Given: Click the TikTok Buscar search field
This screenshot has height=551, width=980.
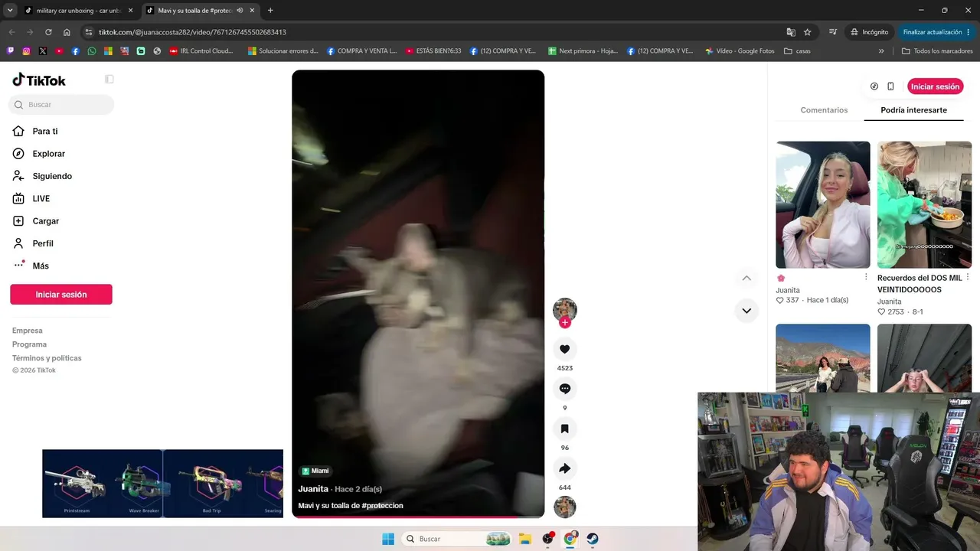Looking at the screenshot, I should pos(61,105).
